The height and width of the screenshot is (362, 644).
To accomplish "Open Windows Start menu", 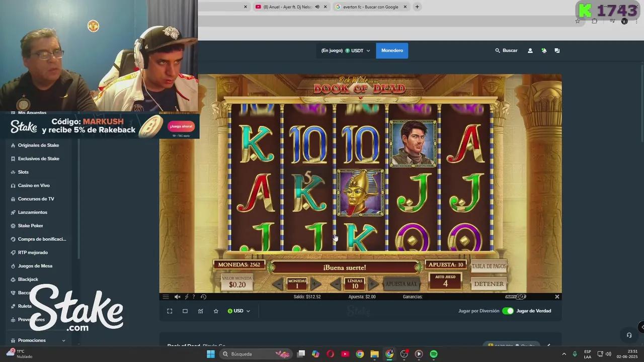I will tap(211, 354).
